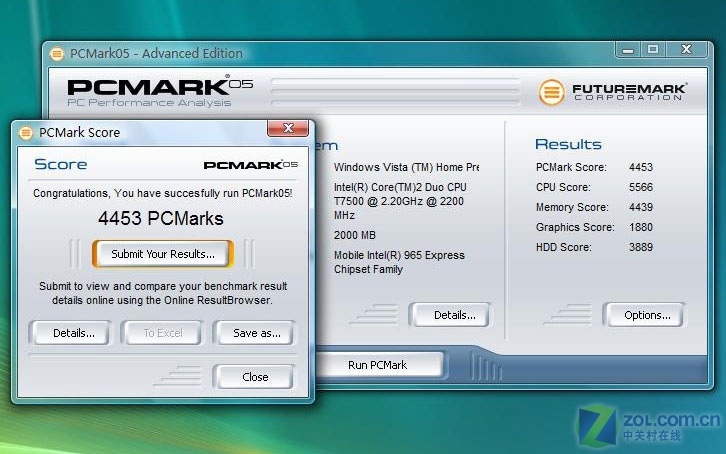Viewport: 726px width, 454px height.
Task: Click the 'Windows Vista (TM) Home' system line
Action: click(407, 167)
